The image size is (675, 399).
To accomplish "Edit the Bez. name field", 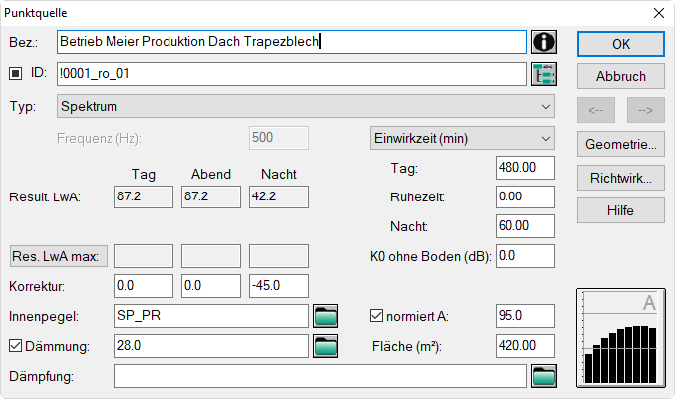I will [x=292, y=42].
